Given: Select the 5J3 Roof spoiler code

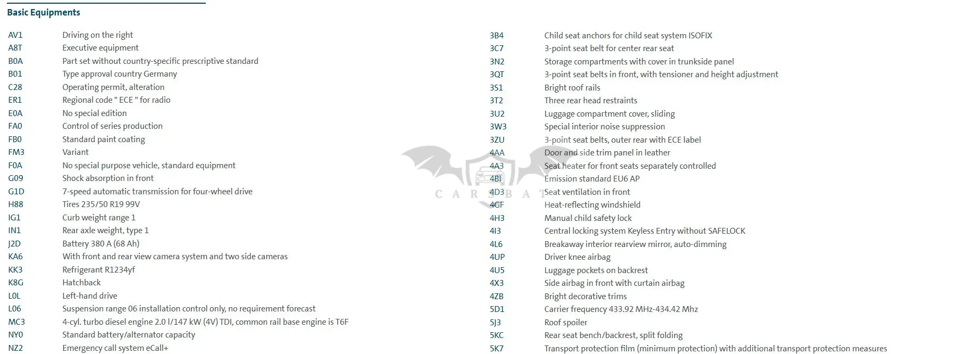Looking at the screenshot, I should (495, 323).
